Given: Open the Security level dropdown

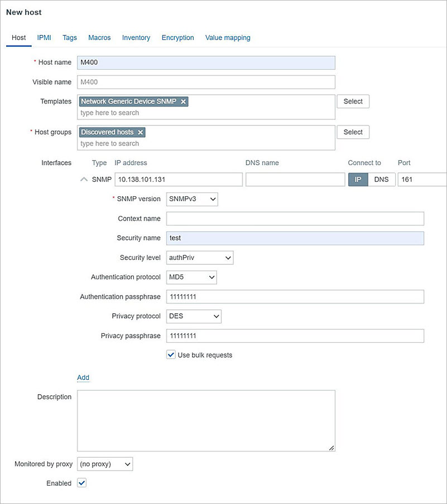Looking at the screenshot, I should click(199, 258).
